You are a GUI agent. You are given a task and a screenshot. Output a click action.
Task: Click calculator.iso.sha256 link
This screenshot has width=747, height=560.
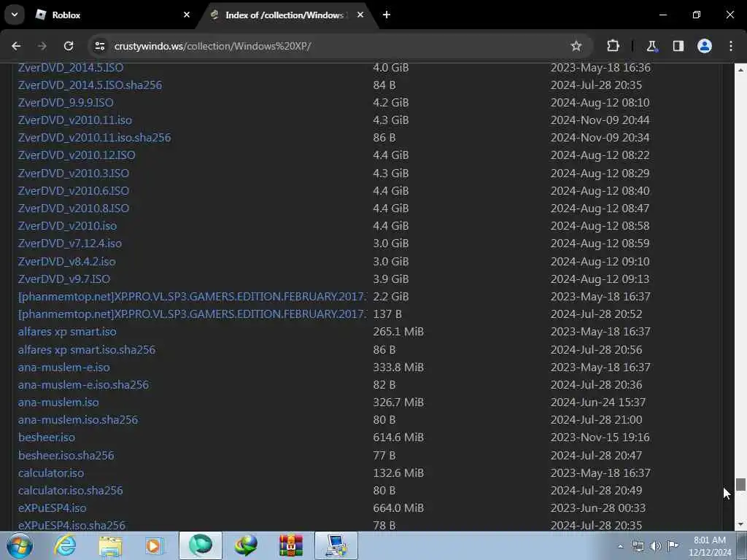[x=71, y=490]
